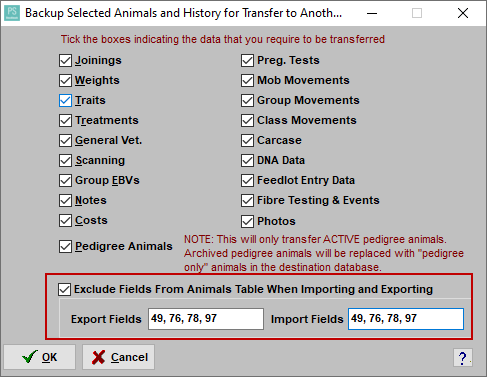Uncheck the Pedigree Animals option
The width and height of the screenshot is (487, 377).
[65, 247]
